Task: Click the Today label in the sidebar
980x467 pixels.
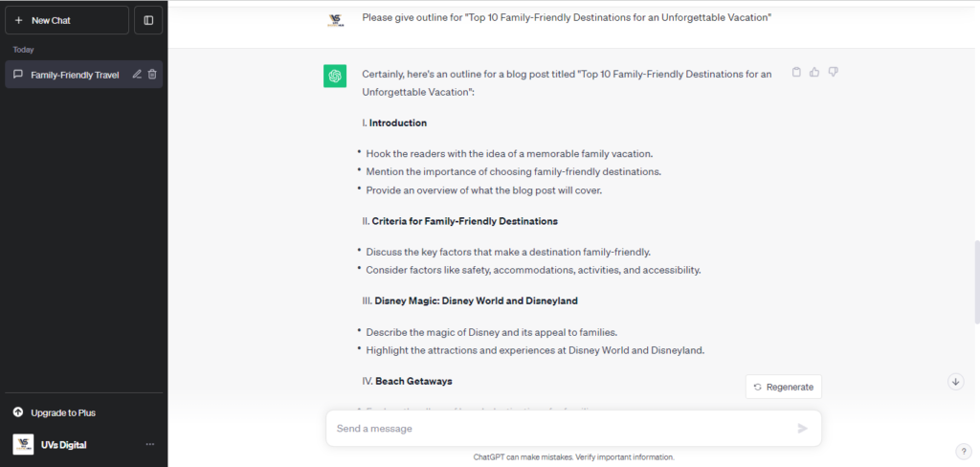Action: click(24, 50)
